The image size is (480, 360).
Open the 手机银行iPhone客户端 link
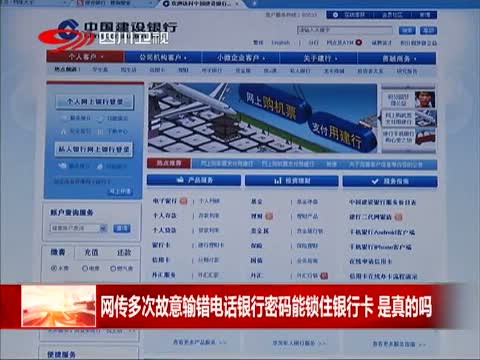(x=380, y=247)
